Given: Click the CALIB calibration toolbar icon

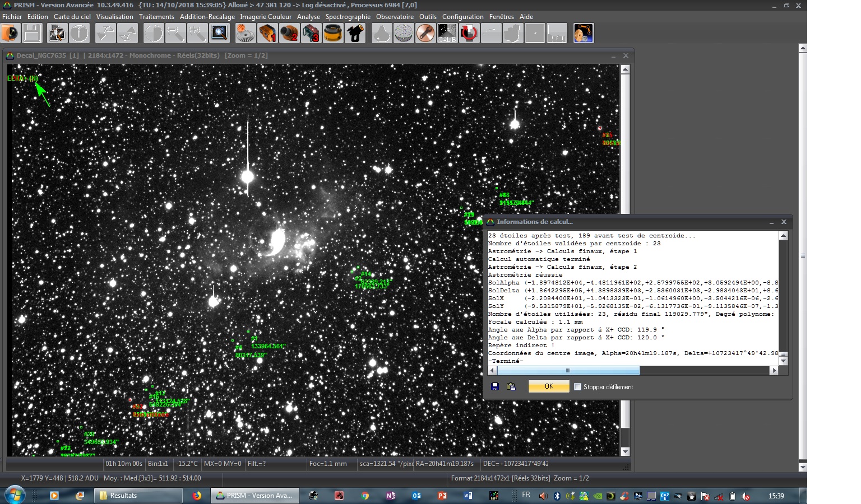Looking at the screenshot, I should [447, 33].
